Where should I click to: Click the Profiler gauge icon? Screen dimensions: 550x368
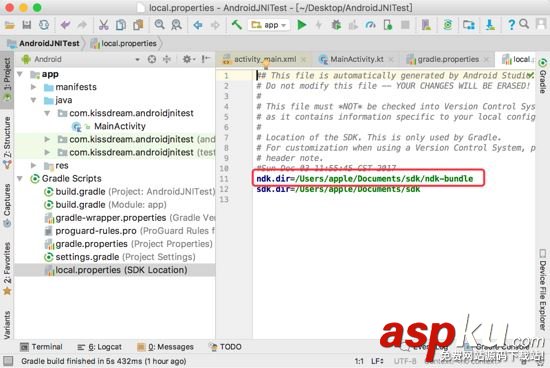tap(370, 25)
